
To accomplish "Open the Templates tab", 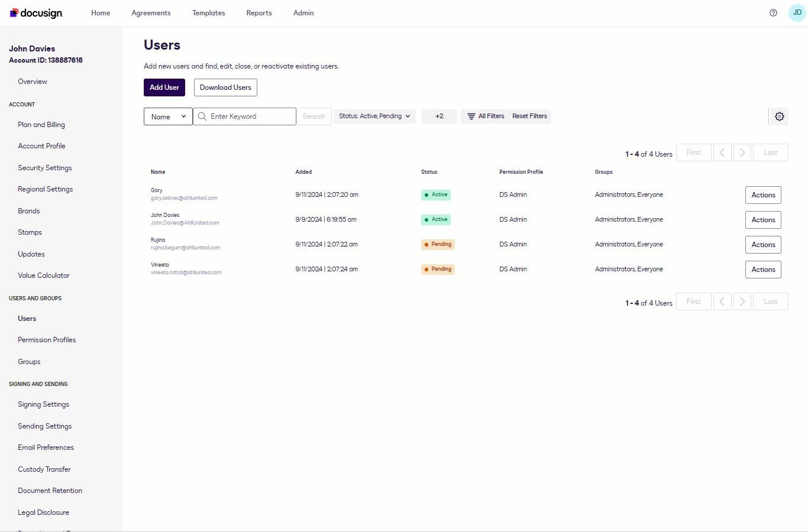I will click(x=208, y=13).
